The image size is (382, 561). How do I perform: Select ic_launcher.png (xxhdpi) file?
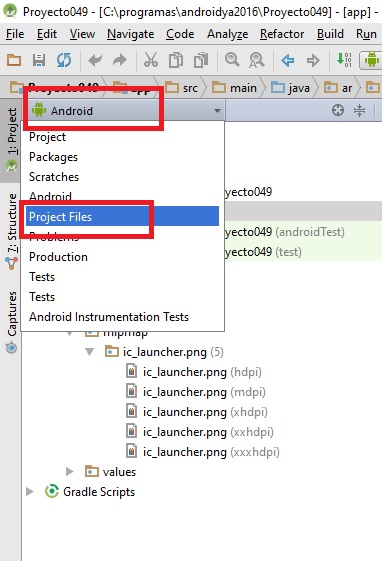pyautogui.click(x=199, y=432)
